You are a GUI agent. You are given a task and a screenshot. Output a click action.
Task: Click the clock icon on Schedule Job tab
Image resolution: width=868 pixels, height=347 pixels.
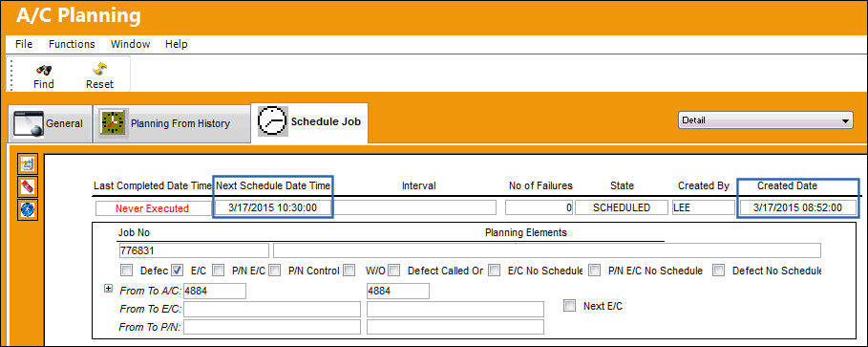[x=272, y=121]
